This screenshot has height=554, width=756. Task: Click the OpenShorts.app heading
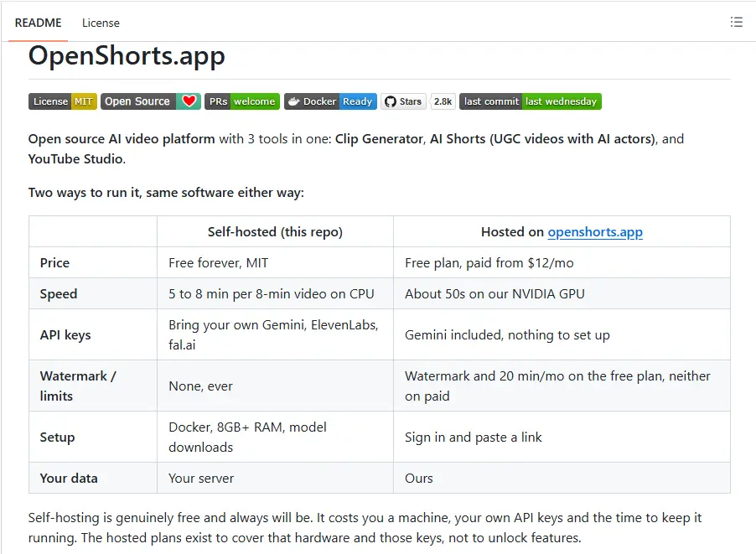coord(127,56)
